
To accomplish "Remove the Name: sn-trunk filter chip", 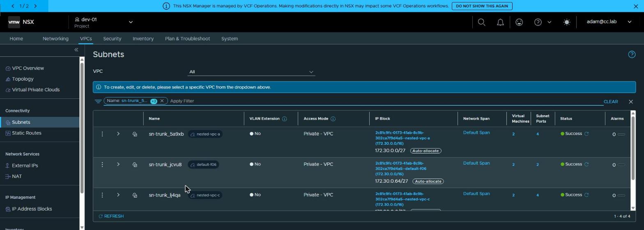I will [162, 101].
